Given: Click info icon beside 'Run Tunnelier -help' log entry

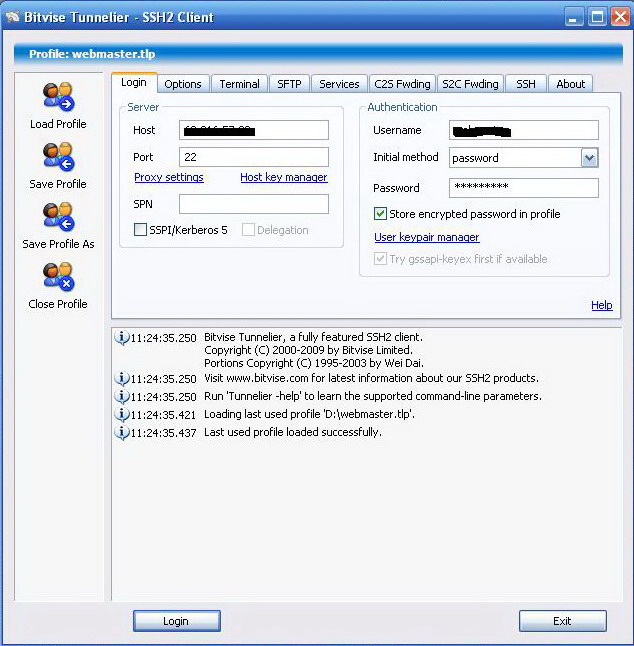Looking at the screenshot, I should tap(122, 396).
